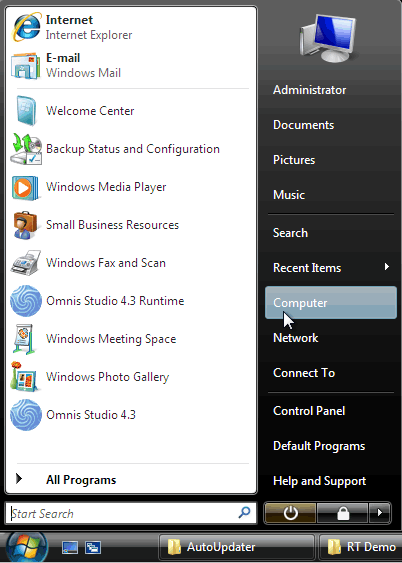This screenshot has height=563, width=402.
Task: Click Backup Status and Configuration icon
Action: tap(26, 149)
